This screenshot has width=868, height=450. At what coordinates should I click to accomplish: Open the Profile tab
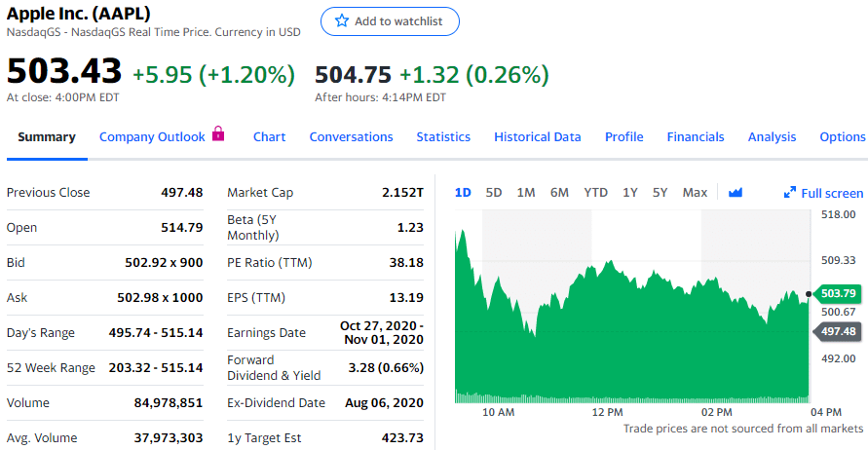pos(623,137)
